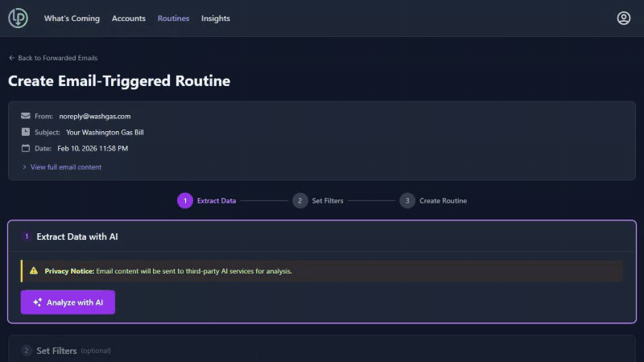
Task: Switch to the Routines tab
Action: pos(173,19)
